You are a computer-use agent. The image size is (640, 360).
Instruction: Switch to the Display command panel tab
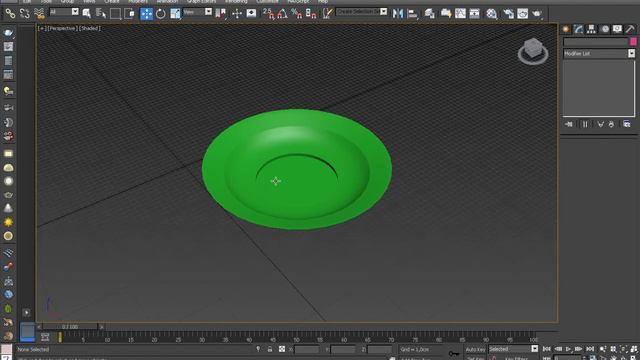(x=618, y=29)
